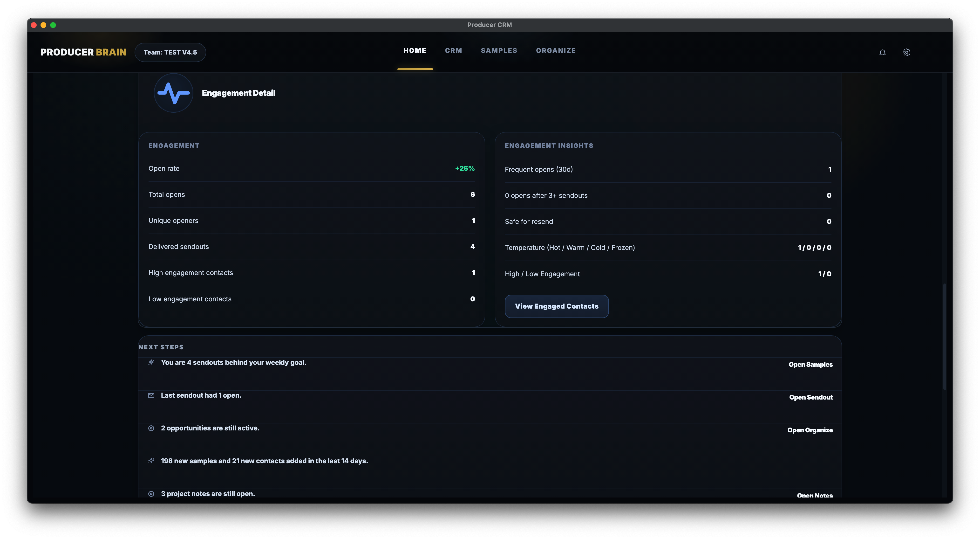Viewport: 980px width, 539px height.
Task: Open the notification bell
Action: [x=883, y=52]
